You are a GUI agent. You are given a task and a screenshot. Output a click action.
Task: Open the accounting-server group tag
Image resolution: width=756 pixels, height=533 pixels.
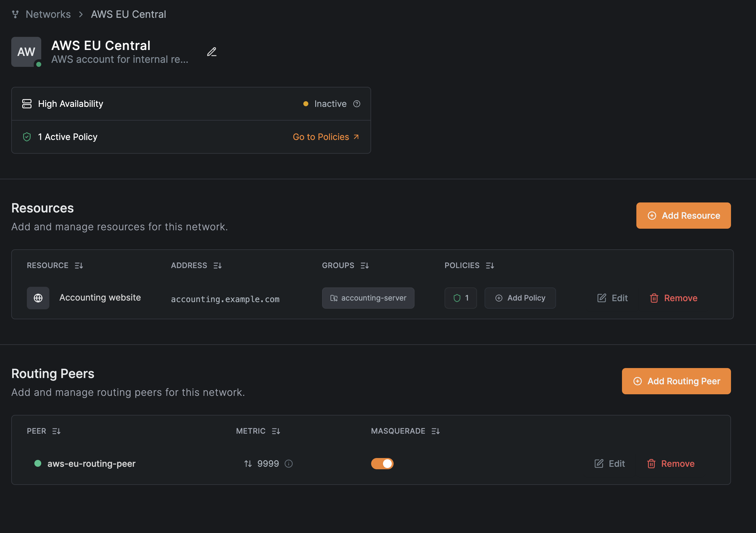pyautogui.click(x=368, y=298)
